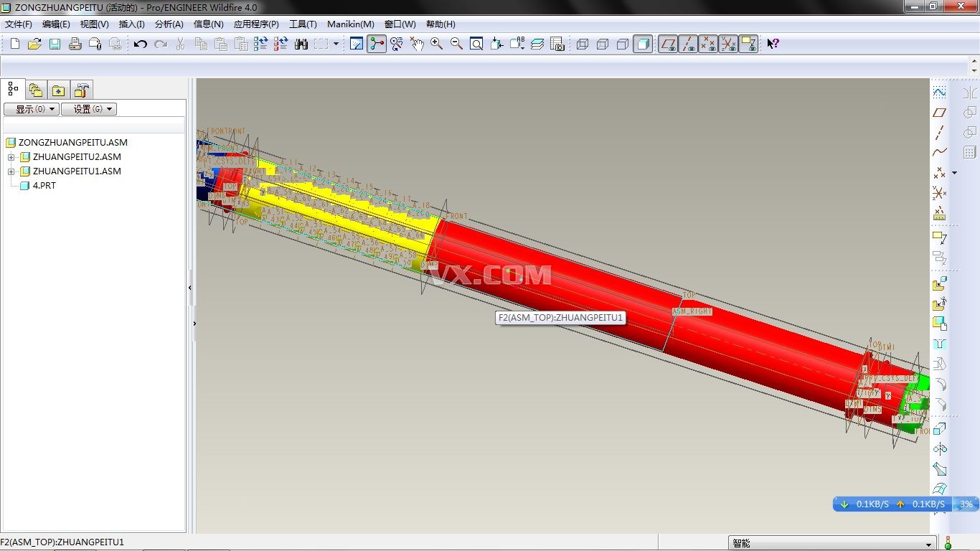980x551 pixels.
Task: Open the 显示(O) dropdown
Action: pos(31,109)
